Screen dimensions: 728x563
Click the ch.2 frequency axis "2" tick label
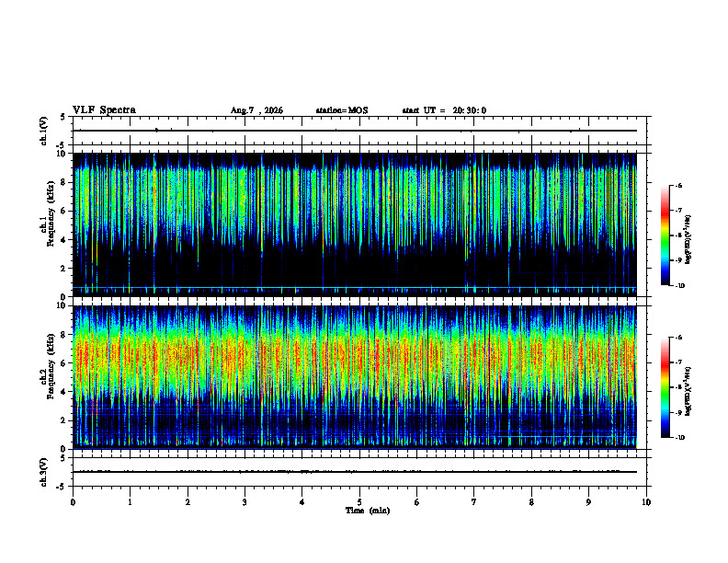coord(64,420)
